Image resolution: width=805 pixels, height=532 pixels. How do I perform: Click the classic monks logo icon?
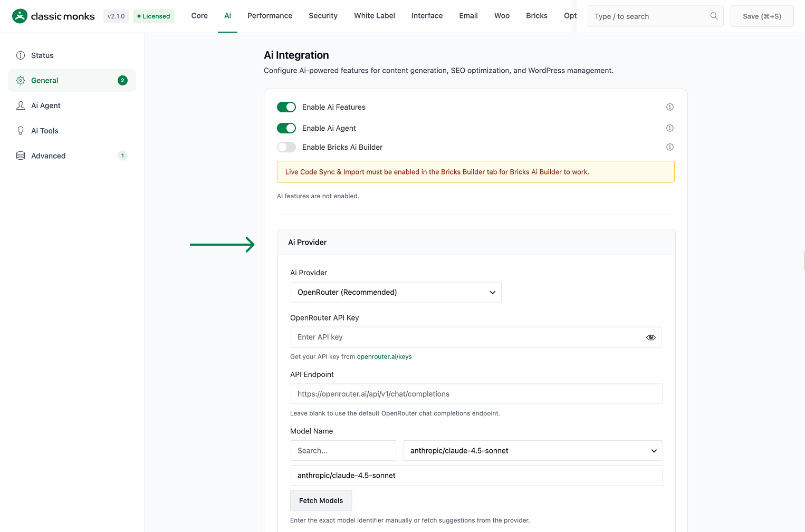[20, 16]
